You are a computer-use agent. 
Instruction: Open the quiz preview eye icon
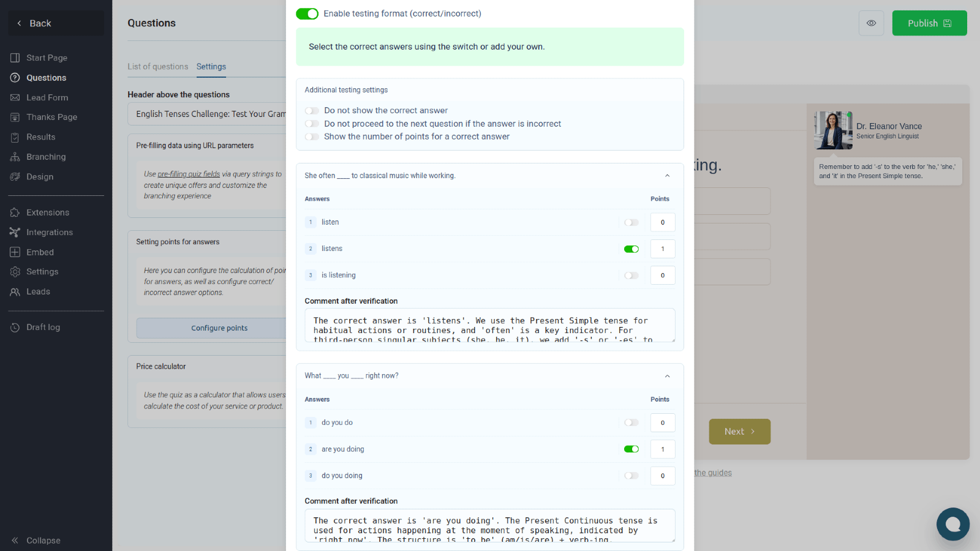[x=871, y=23]
